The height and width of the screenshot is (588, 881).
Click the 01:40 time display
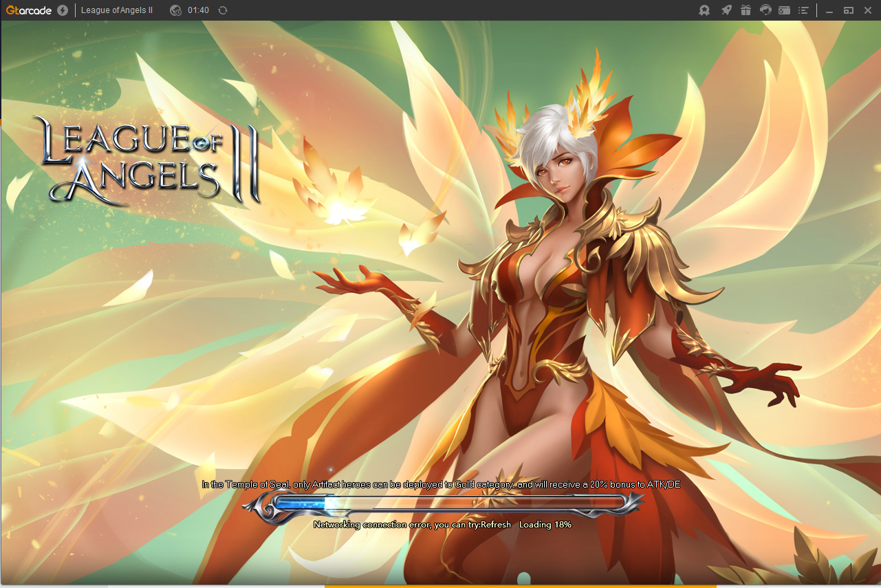pos(198,10)
